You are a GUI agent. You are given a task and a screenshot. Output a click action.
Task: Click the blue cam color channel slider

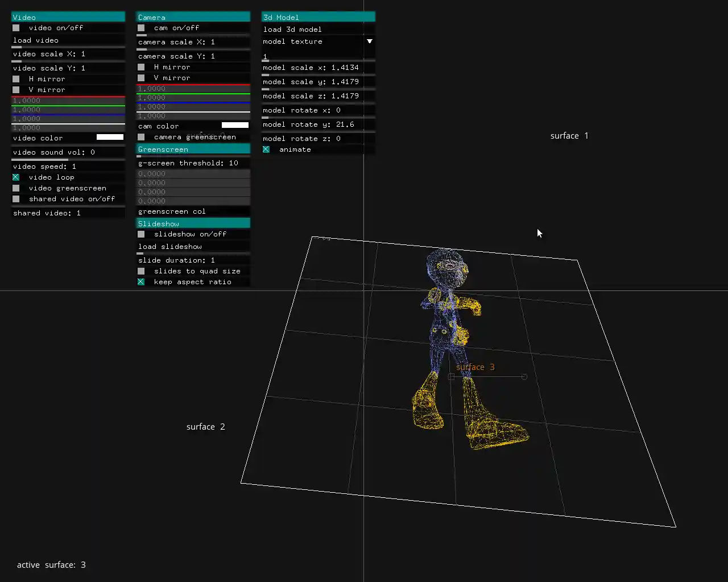(193, 107)
